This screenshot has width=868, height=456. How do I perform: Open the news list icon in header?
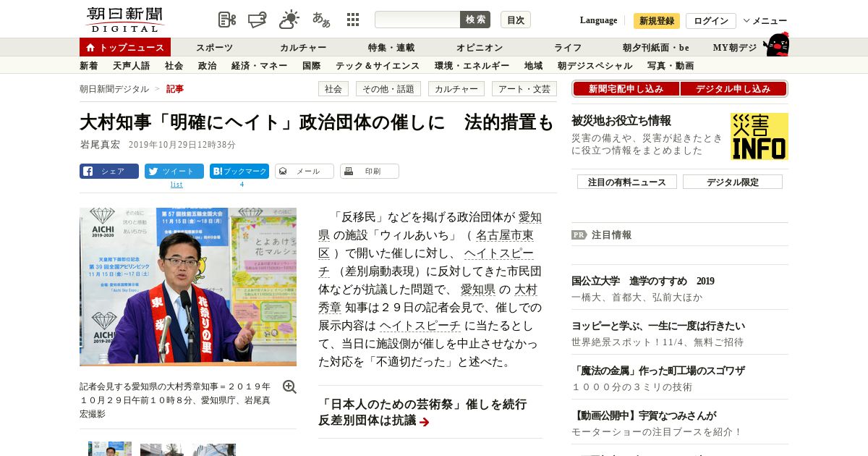point(227,20)
